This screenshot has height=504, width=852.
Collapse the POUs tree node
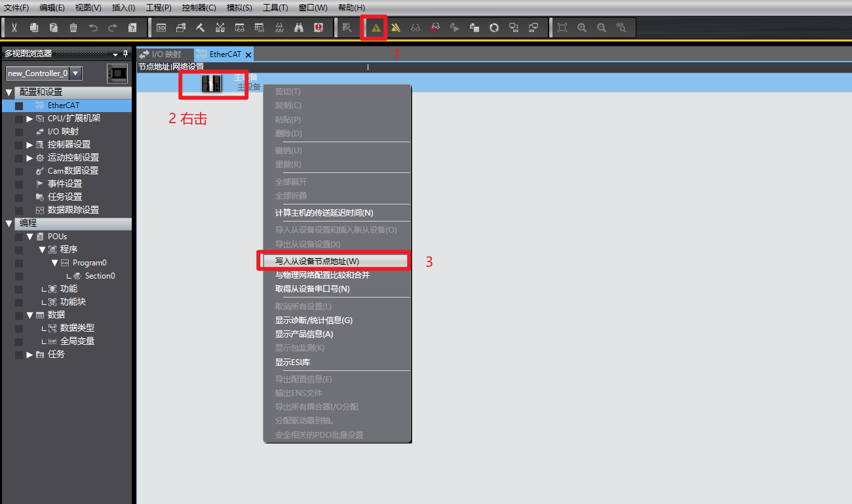click(x=29, y=237)
